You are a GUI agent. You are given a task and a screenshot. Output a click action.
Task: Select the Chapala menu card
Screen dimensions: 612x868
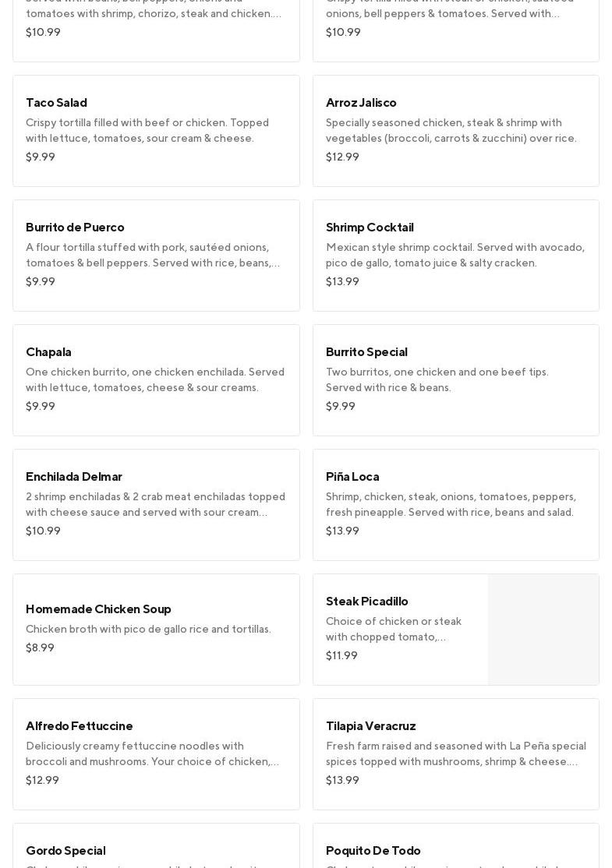[156, 379]
